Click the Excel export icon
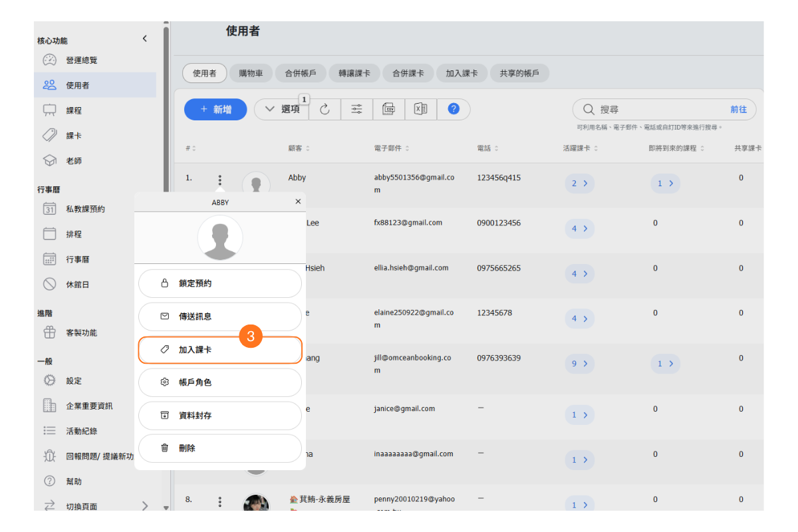 (420, 109)
